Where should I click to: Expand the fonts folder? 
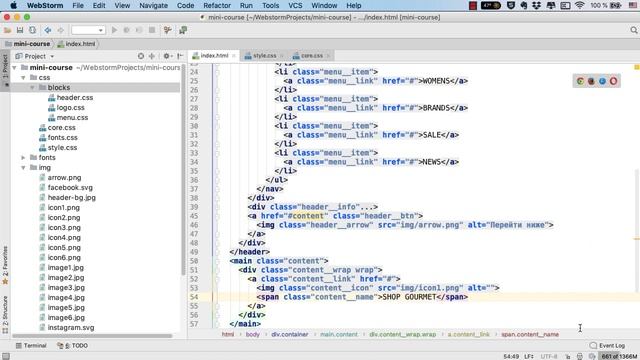[23, 158]
